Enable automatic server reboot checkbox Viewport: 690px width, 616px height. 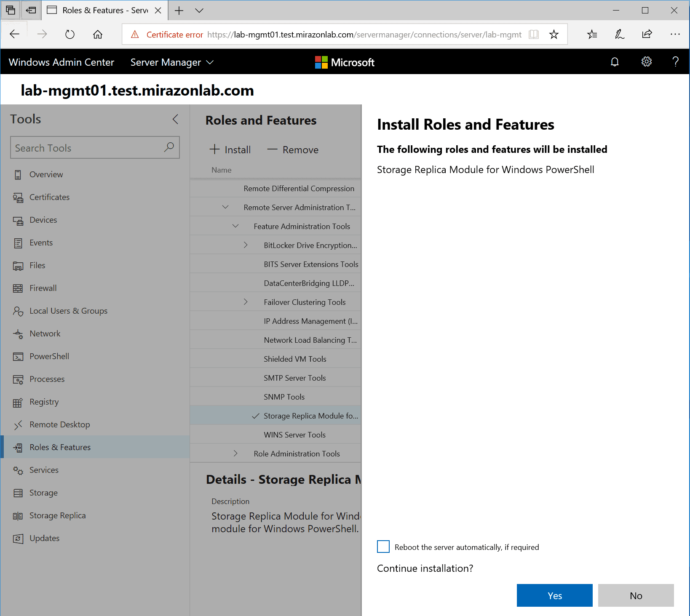point(383,547)
